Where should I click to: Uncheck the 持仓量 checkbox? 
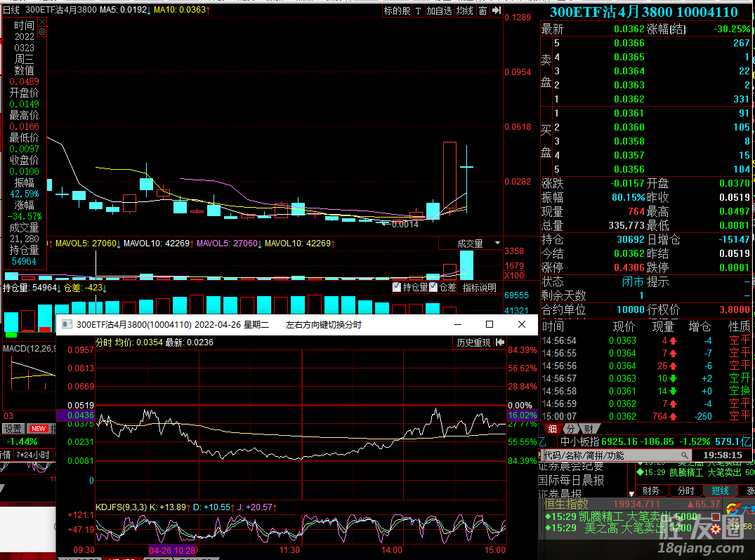pyautogui.click(x=398, y=288)
